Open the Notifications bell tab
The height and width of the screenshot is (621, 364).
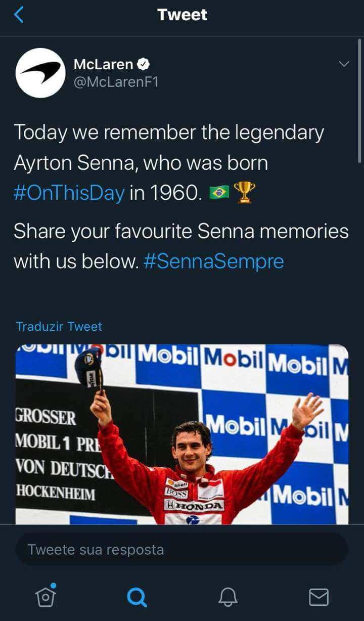tap(227, 597)
